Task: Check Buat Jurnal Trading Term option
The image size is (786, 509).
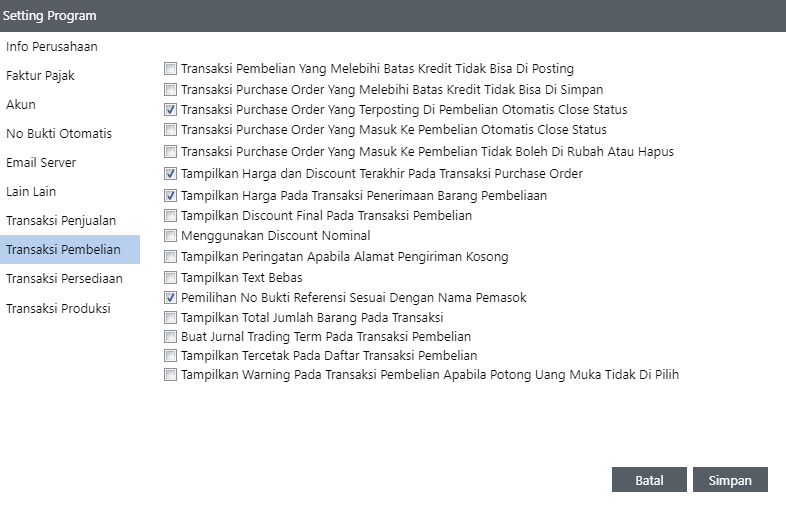Action: pos(171,337)
